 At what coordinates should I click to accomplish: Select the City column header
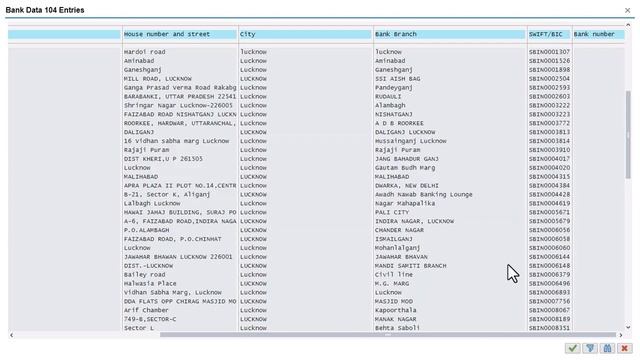click(x=306, y=34)
